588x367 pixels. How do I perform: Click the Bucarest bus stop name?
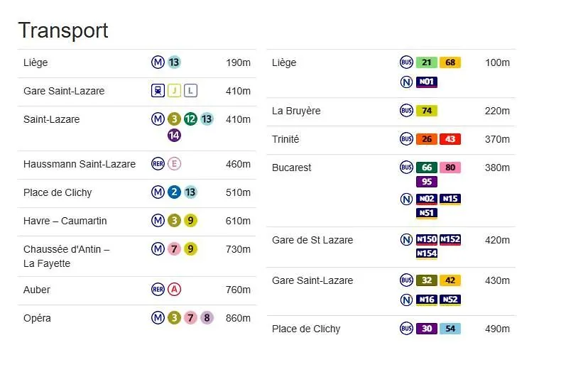tap(291, 168)
